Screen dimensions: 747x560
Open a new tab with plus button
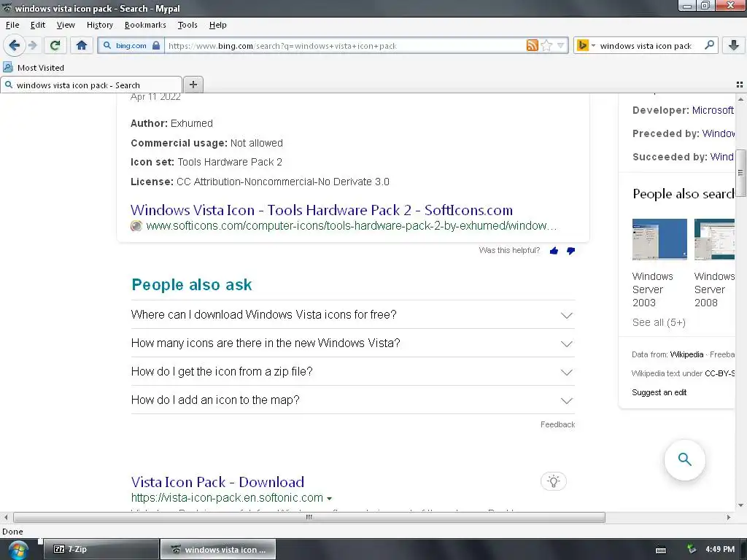(x=193, y=85)
